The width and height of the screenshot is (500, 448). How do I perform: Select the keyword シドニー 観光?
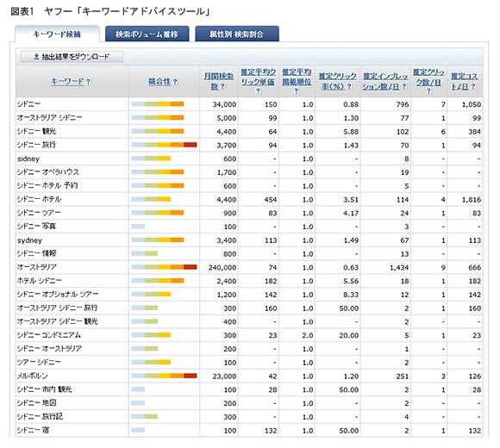[x=37, y=131]
